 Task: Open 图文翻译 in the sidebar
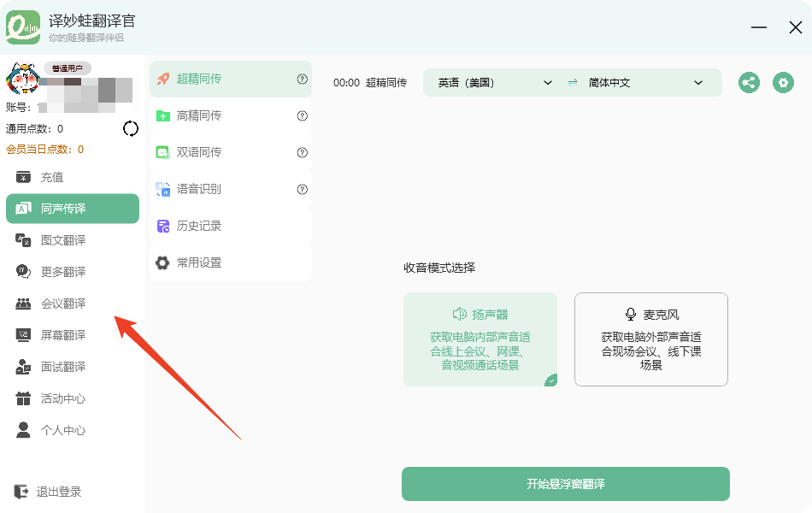coord(62,240)
